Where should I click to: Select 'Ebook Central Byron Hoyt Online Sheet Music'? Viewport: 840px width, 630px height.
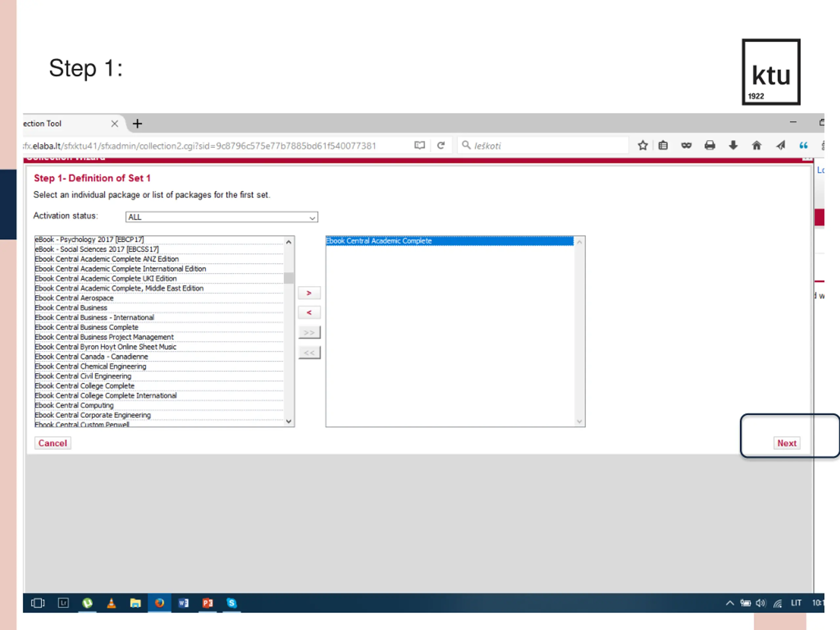click(159, 347)
